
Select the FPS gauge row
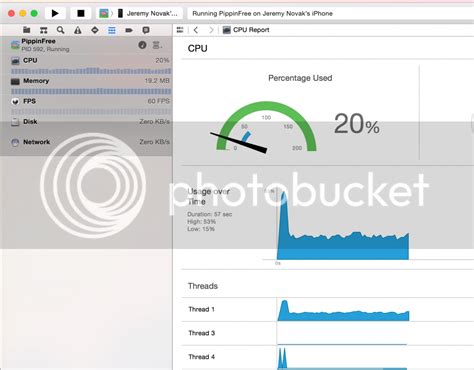(86, 106)
